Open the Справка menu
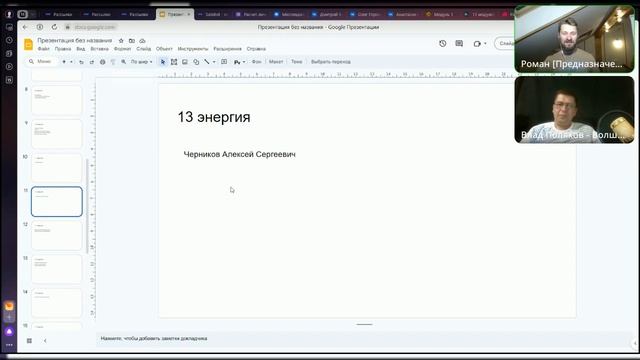The image size is (640, 360). pos(256,49)
